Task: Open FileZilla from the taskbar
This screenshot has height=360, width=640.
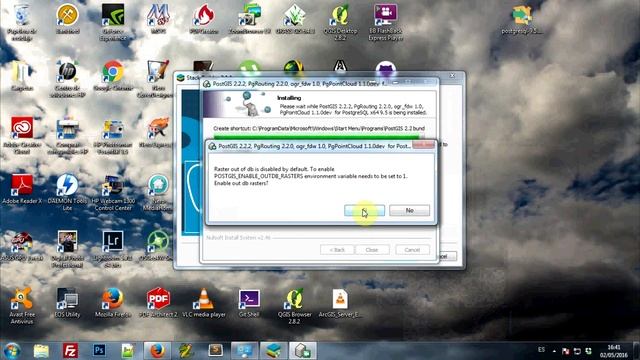Action: (x=70, y=351)
